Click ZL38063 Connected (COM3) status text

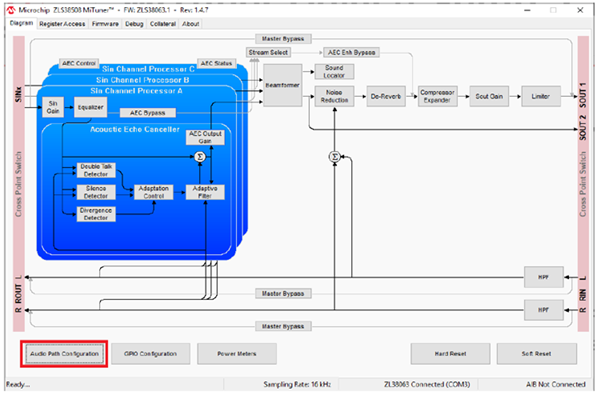pos(427,384)
